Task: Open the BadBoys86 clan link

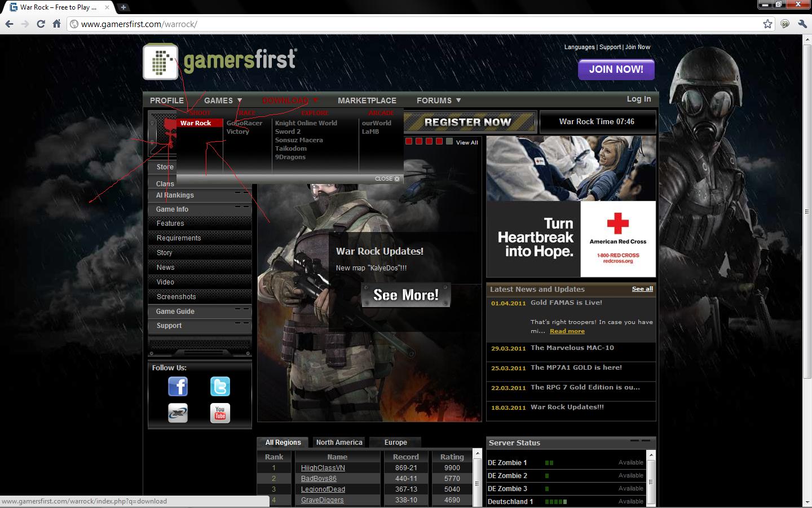Action: point(319,479)
